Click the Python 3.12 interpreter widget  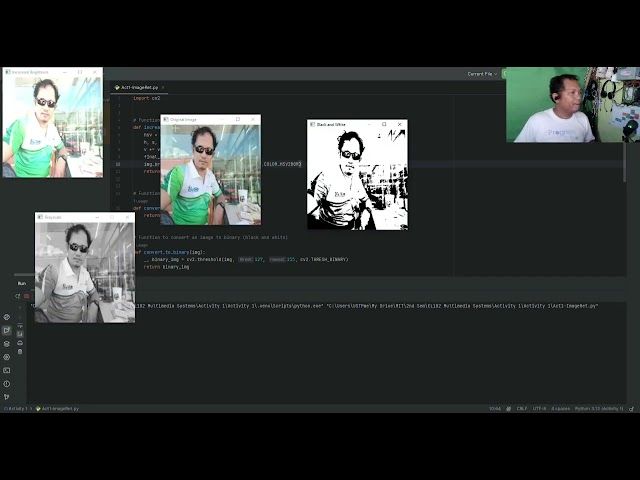(599, 409)
